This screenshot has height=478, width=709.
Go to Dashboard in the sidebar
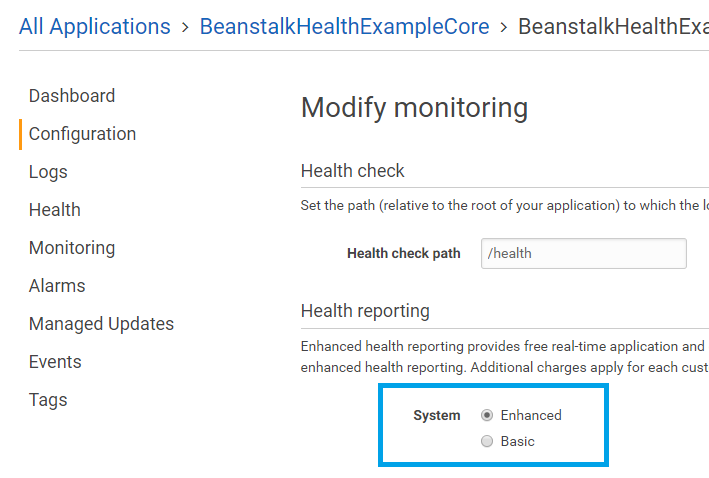[x=72, y=96]
